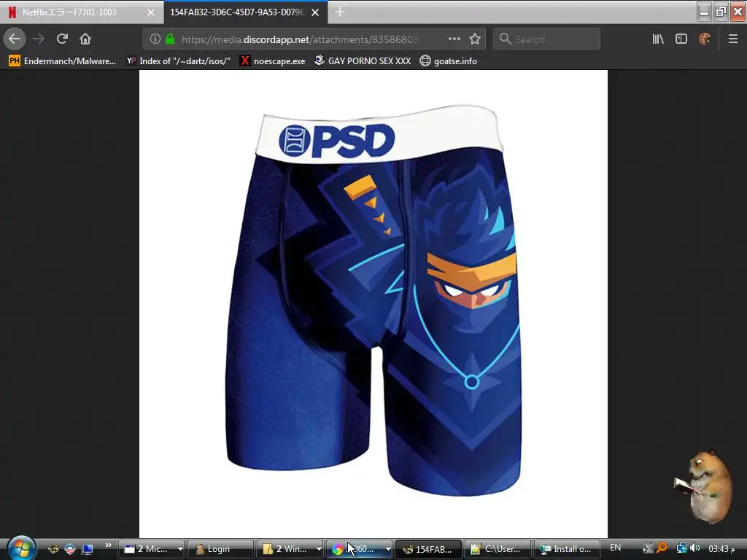Expand '2 Mic...' taskbar group dropdown arrow
The width and height of the screenshot is (747, 560).
[x=180, y=549]
